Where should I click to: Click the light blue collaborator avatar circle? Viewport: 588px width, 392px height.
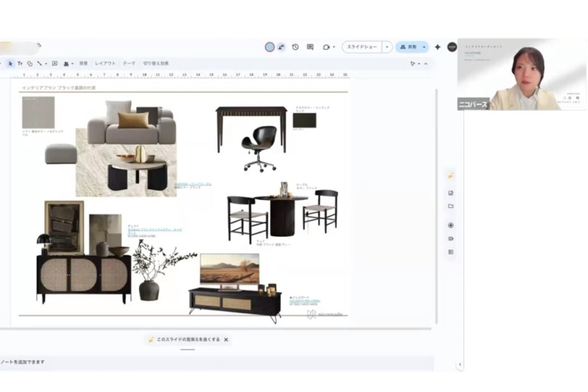click(x=270, y=47)
